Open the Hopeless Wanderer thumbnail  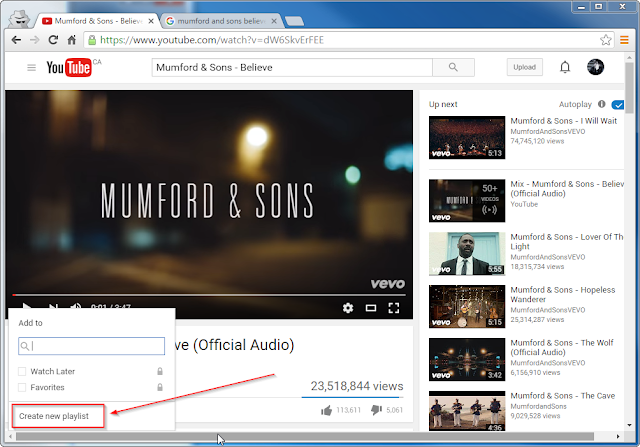467,307
